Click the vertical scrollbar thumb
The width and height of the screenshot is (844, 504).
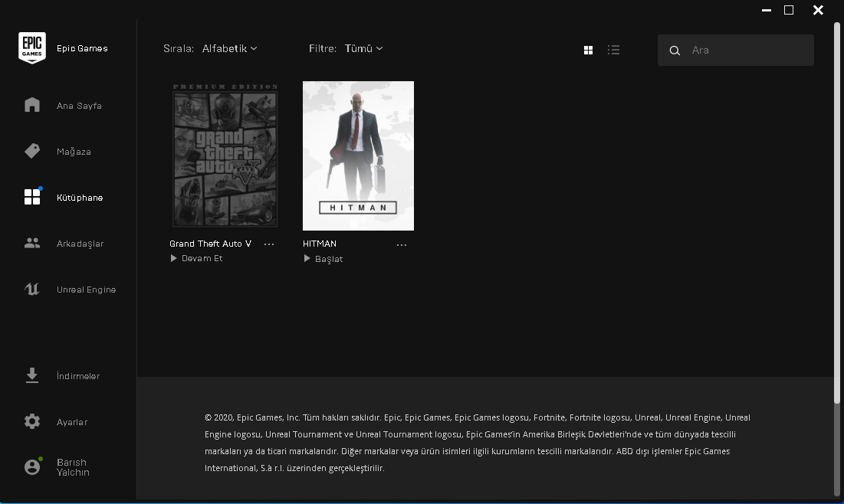point(836,212)
